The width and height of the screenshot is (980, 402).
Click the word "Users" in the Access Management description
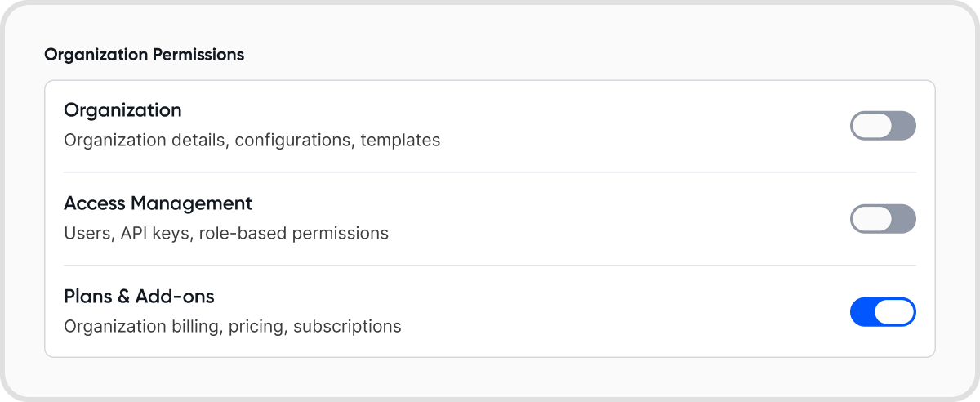pos(87,234)
